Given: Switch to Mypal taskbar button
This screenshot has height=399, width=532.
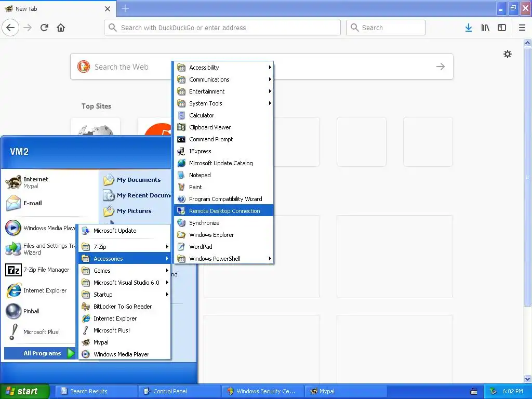Looking at the screenshot, I should pos(345,391).
